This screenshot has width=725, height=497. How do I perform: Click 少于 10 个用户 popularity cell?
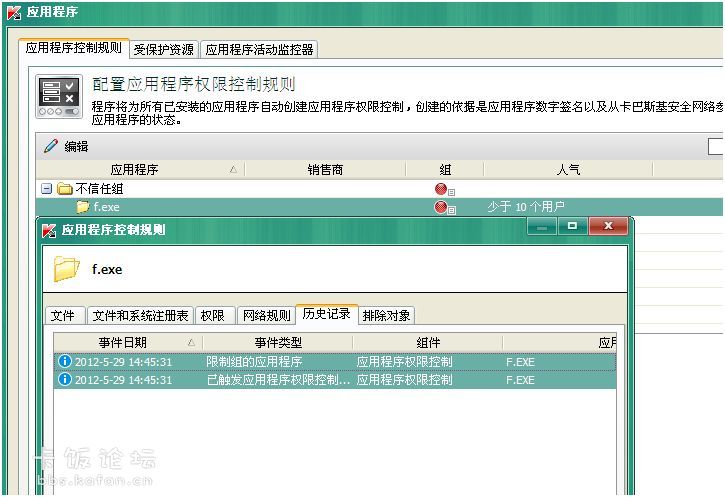point(526,207)
